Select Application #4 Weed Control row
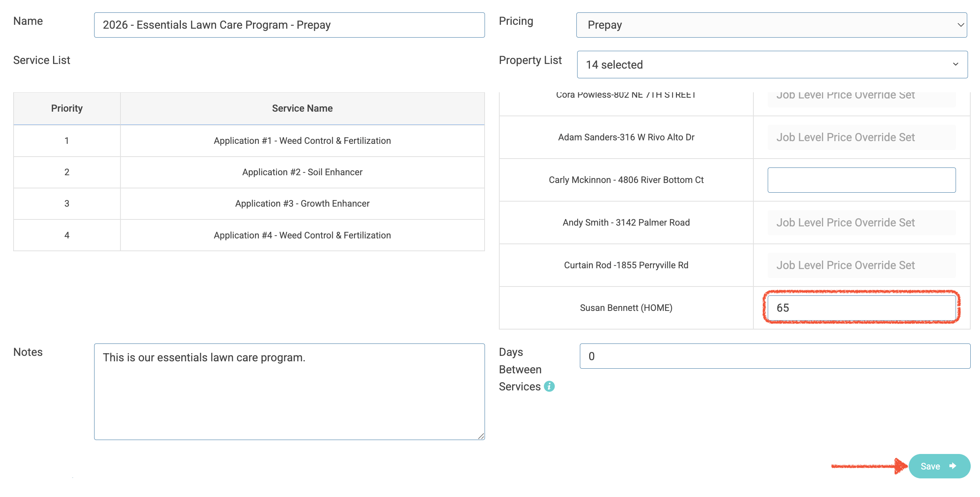The image size is (980, 497). [302, 235]
